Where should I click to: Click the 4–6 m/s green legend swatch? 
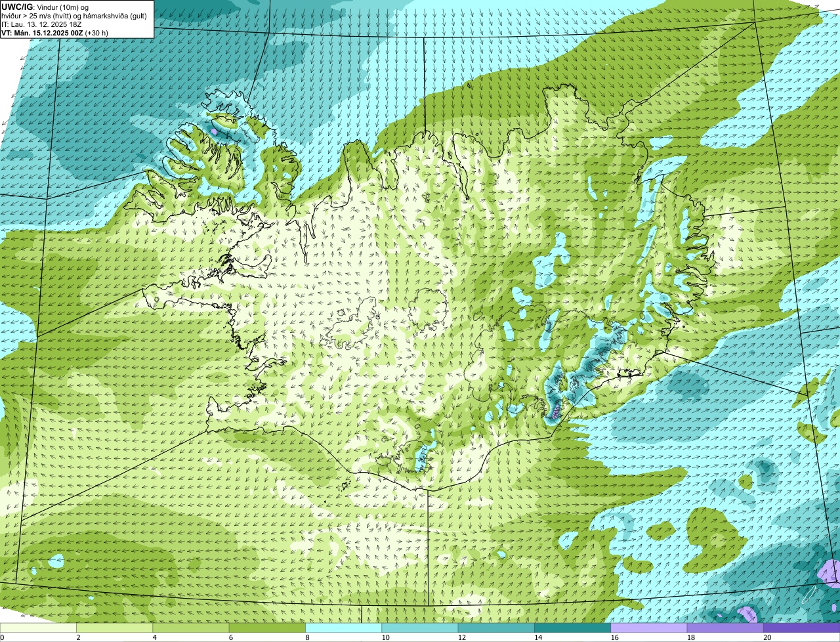tap(192, 628)
